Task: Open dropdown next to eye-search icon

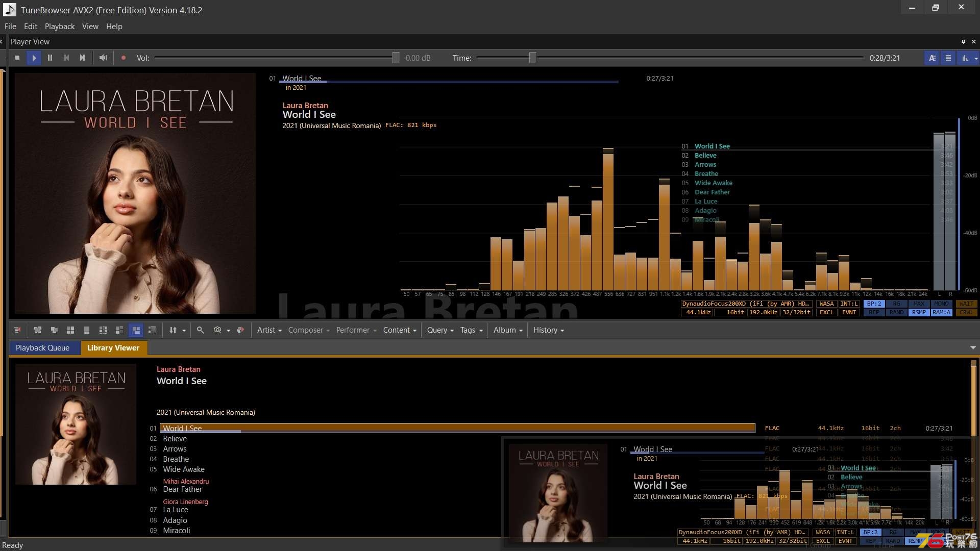Action: [228, 331]
